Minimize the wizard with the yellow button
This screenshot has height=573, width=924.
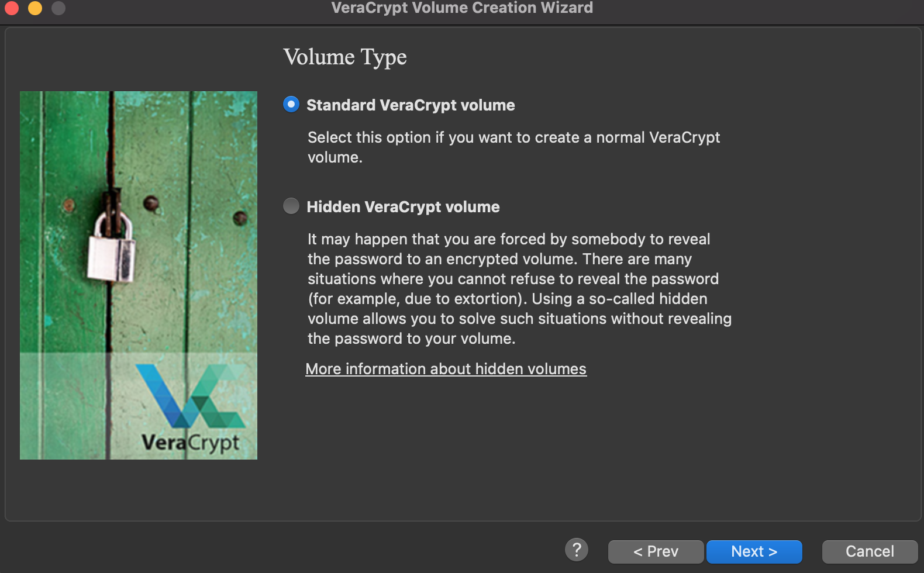[x=35, y=8]
